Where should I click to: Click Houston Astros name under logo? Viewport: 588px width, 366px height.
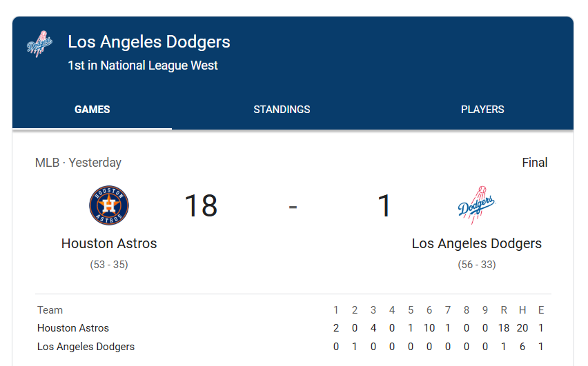point(109,243)
